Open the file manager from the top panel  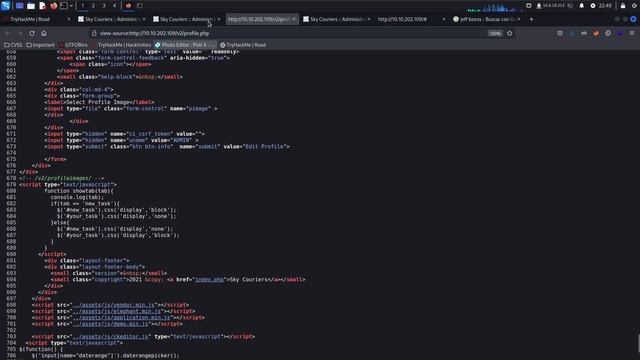(31, 6)
